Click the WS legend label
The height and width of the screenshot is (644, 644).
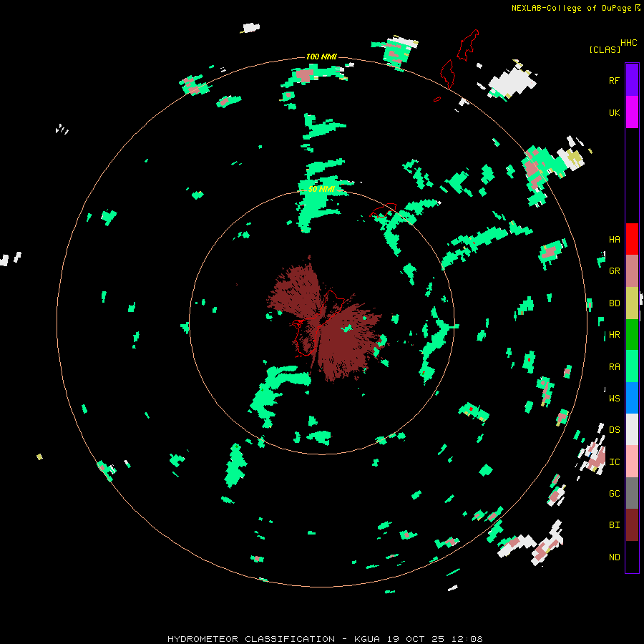point(614,398)
